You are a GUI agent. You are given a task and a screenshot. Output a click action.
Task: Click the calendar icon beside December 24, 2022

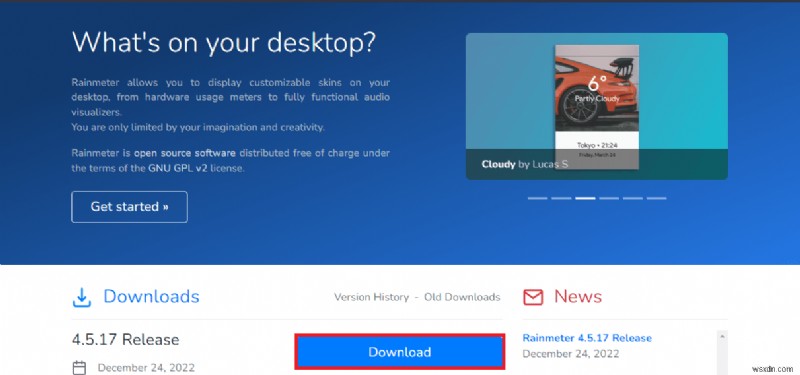[x=79, y=367]
